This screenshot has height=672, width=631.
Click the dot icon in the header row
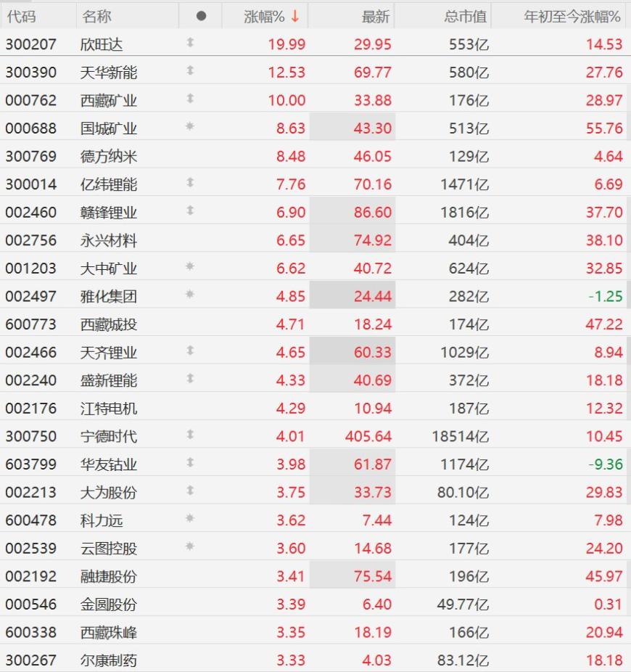point(201,16)
